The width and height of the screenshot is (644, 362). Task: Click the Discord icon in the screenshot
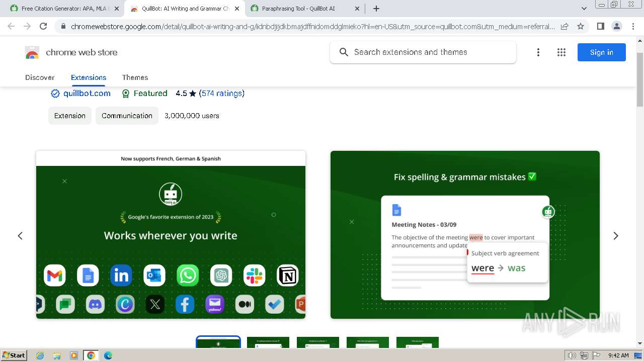coord(95,304)
